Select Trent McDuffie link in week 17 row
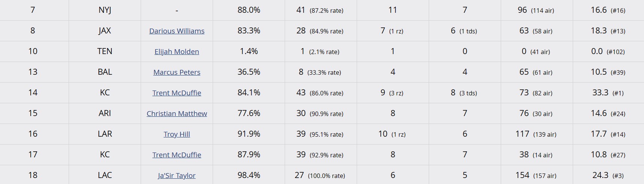The image size is (644, 184). (x=177, y=155)
